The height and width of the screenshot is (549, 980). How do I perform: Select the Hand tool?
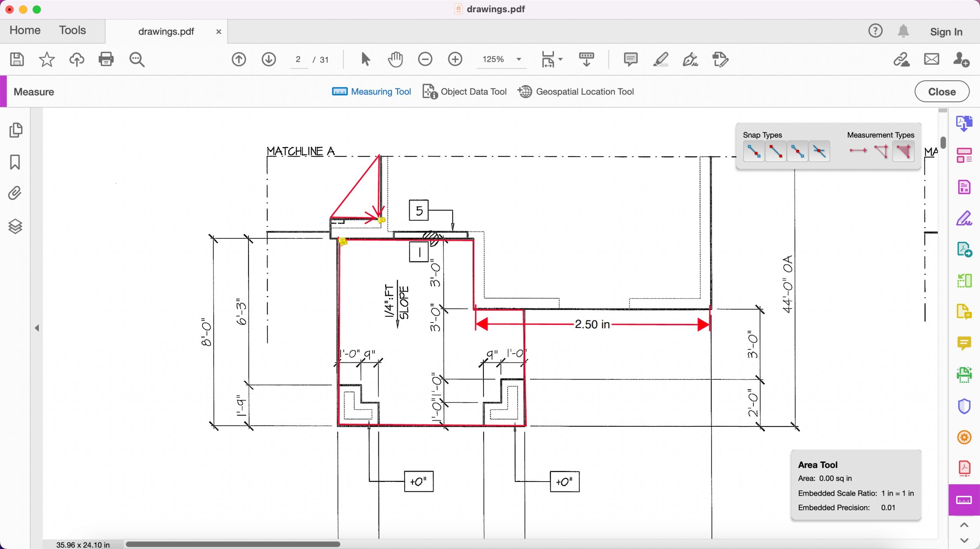(395, 59)
